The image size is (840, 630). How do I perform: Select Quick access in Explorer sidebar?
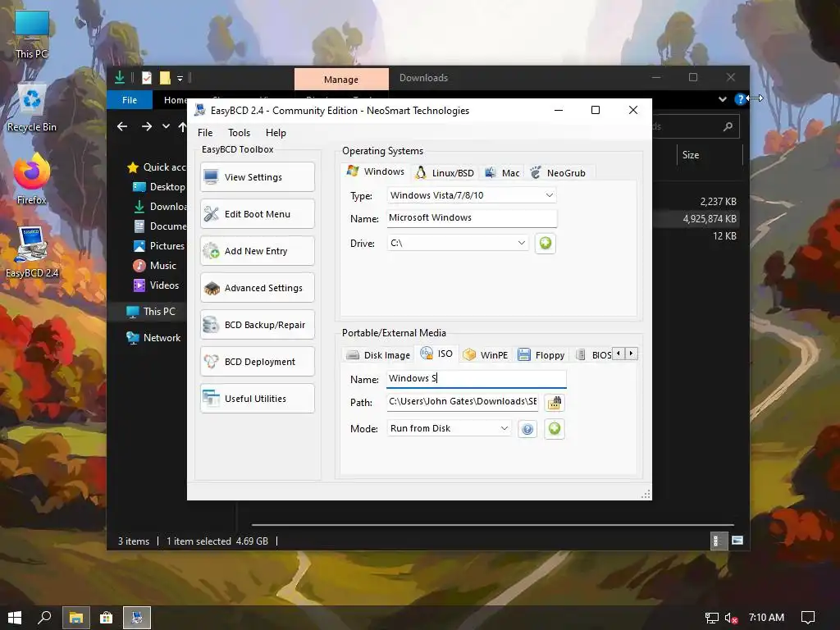157,167
